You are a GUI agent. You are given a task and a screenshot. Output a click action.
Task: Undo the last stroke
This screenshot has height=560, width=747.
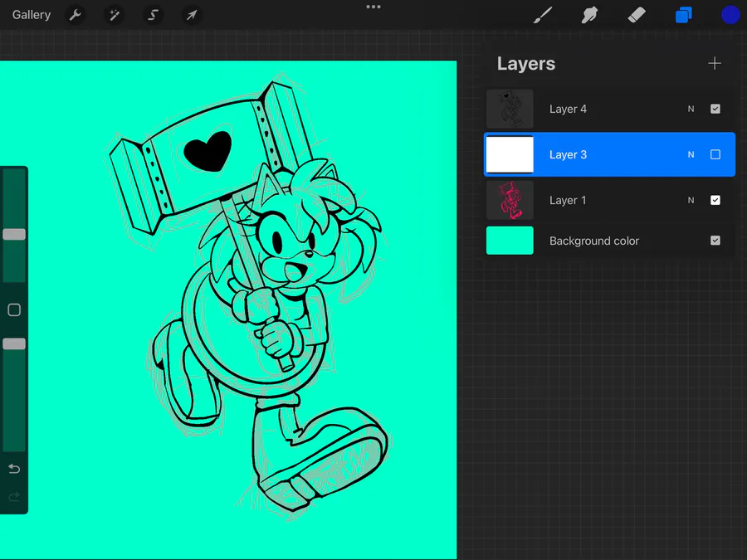click(x=14, y=469)
